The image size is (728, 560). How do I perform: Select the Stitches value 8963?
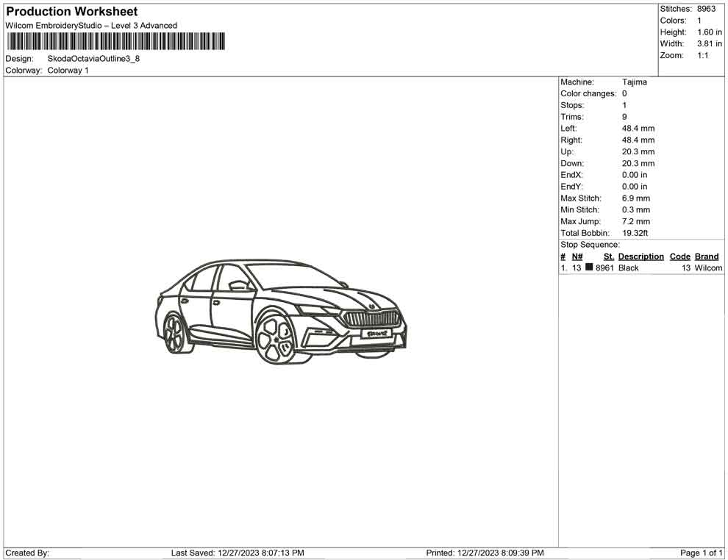tap(706, 9)
